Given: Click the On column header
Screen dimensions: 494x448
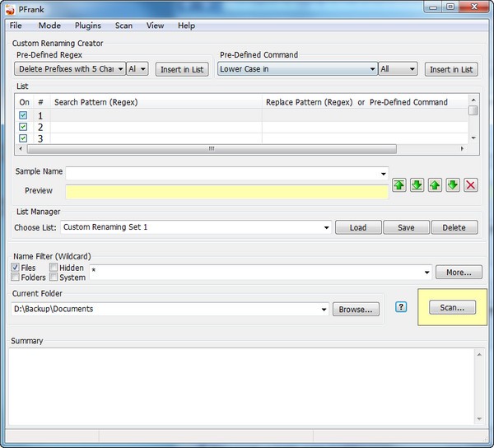Looking at the screenshot, I should point(24,102).
